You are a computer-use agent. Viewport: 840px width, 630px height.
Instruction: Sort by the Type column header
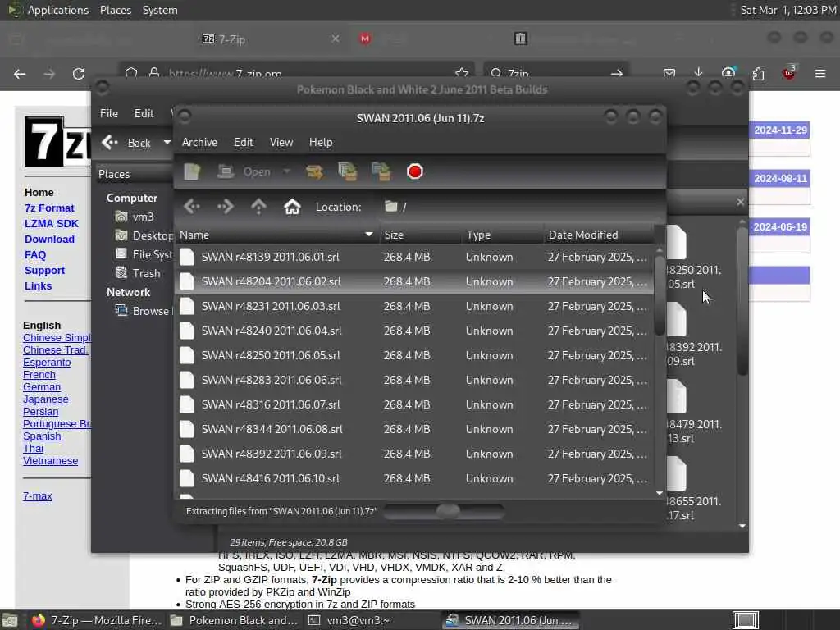coord(503,235)
